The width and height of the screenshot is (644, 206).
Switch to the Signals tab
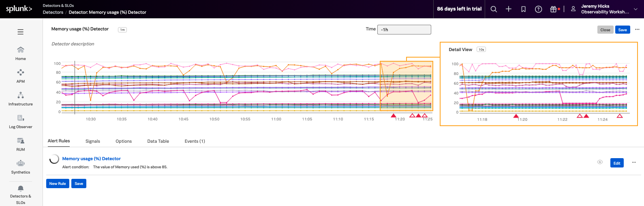click(x=92, y=141)
